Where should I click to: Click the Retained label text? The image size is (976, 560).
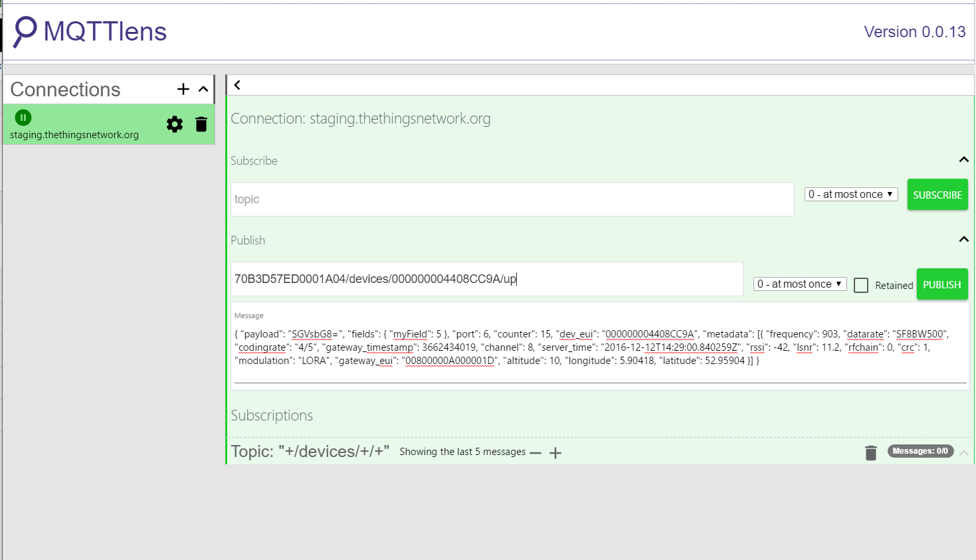894,285
